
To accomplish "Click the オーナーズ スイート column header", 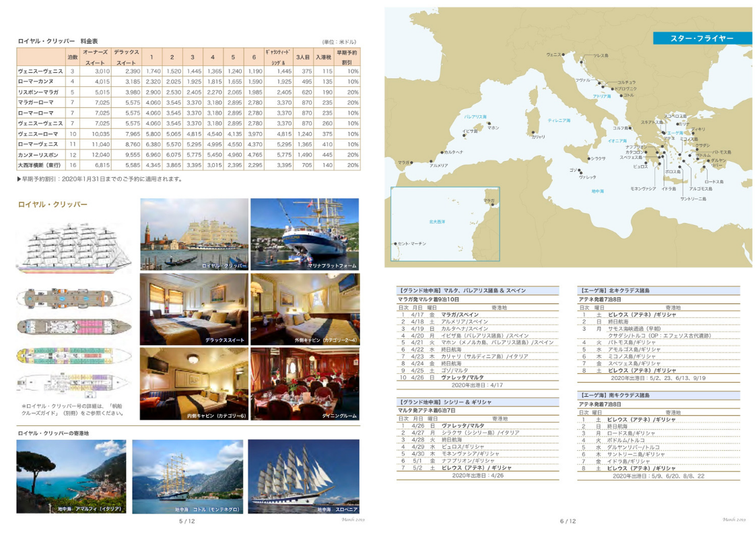I will 95,57.
